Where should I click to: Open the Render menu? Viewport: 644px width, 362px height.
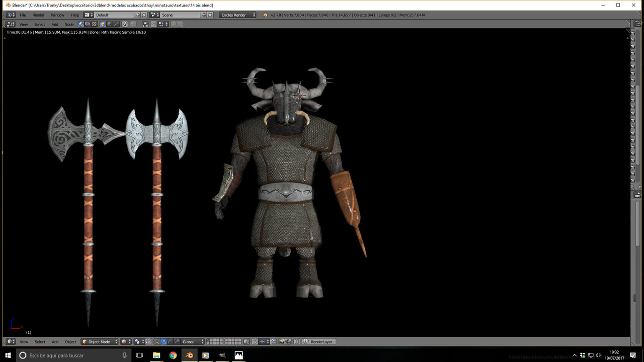tap(38, 15)
